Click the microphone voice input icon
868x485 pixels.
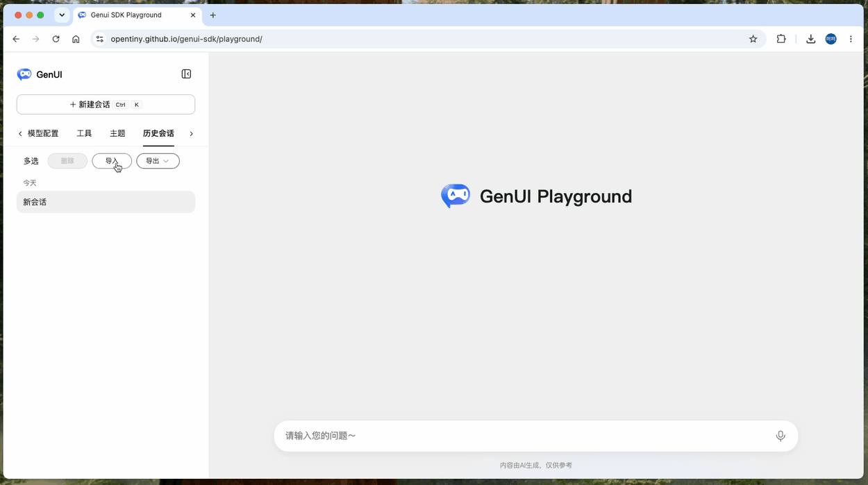(x=781, y=436)
